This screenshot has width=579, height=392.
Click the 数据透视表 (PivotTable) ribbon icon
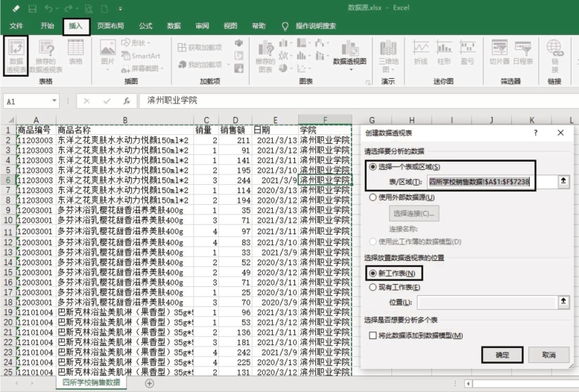(x=16, y=55)
